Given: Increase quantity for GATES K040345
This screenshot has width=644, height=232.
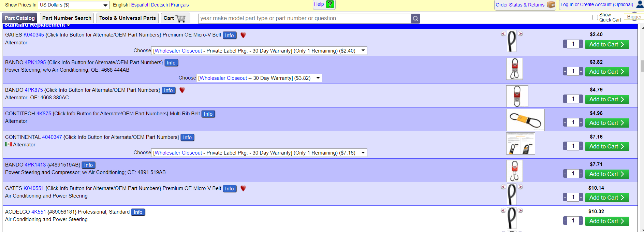Looking at the screenshot, I should [581, 44].
